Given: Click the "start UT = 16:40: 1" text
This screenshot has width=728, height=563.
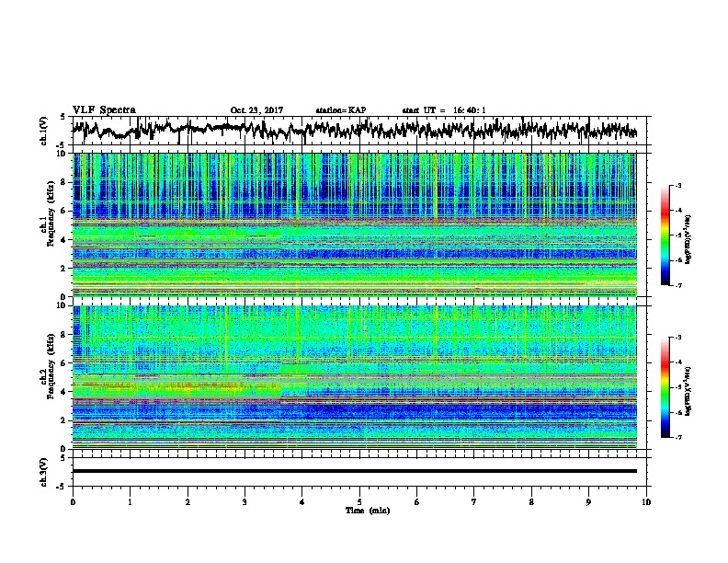Looking at the screenshot, I should pyautogui.click(x=444, y=110).
